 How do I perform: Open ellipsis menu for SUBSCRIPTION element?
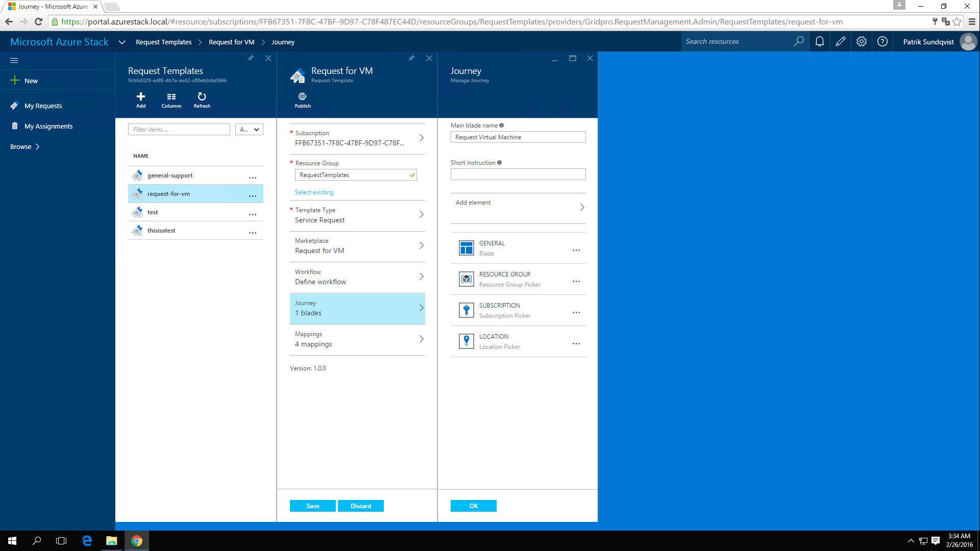pyautogui.click(x=576, y=313)
